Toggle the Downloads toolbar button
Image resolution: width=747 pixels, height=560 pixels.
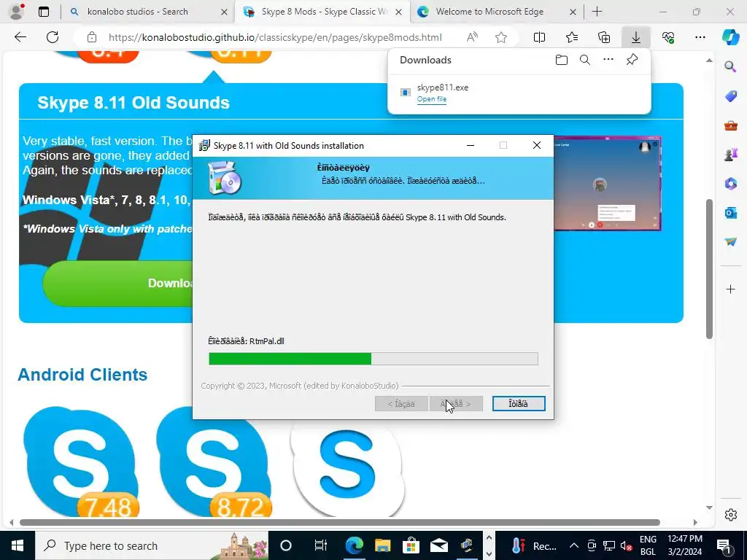pyautogui.click(x=636, y=37)
